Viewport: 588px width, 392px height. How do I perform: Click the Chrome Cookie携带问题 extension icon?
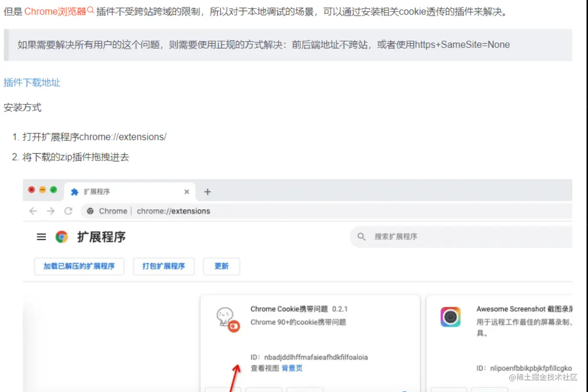pos(228,320)
